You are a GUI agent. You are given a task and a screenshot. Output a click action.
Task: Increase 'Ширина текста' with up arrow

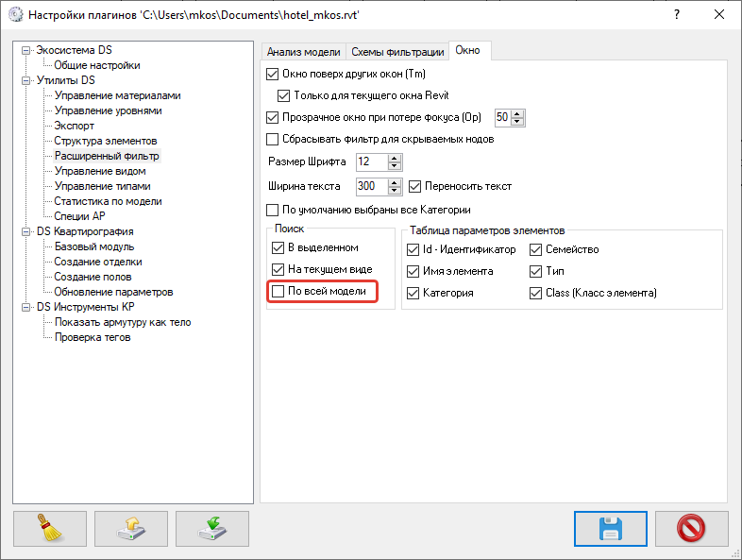(x=395, y=183)
